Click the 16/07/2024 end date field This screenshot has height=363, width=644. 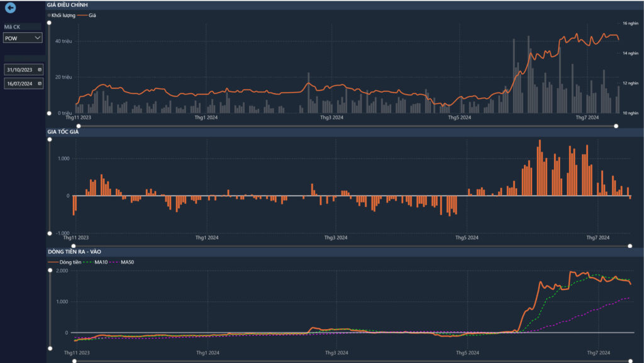pos(19,83)
